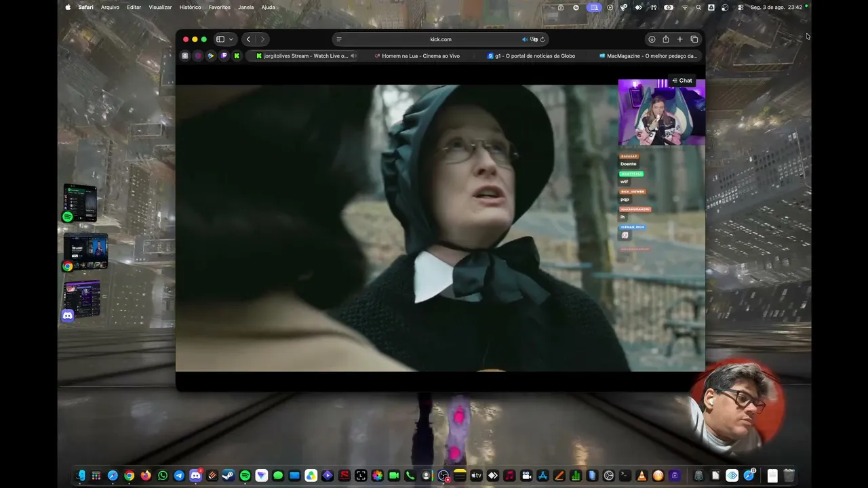Open Wi-Fi status in menu bar
The image size is (868, 488).
[x=685, y=7]
